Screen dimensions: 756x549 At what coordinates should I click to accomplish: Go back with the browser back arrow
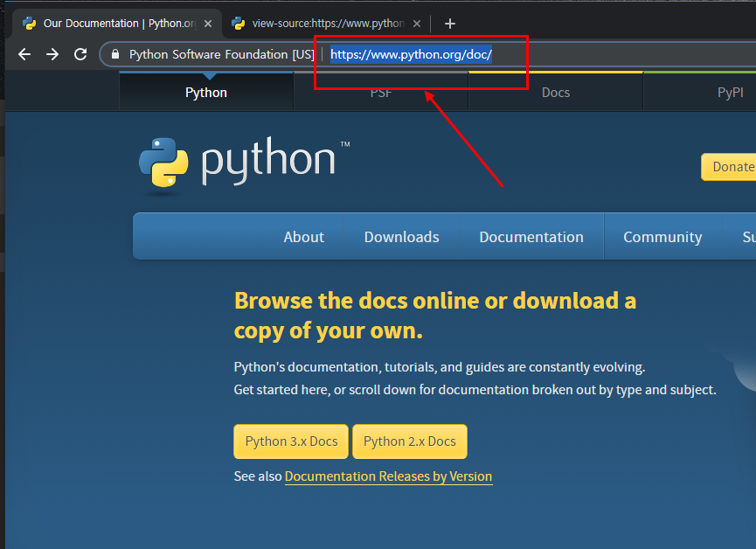point(24,54)
